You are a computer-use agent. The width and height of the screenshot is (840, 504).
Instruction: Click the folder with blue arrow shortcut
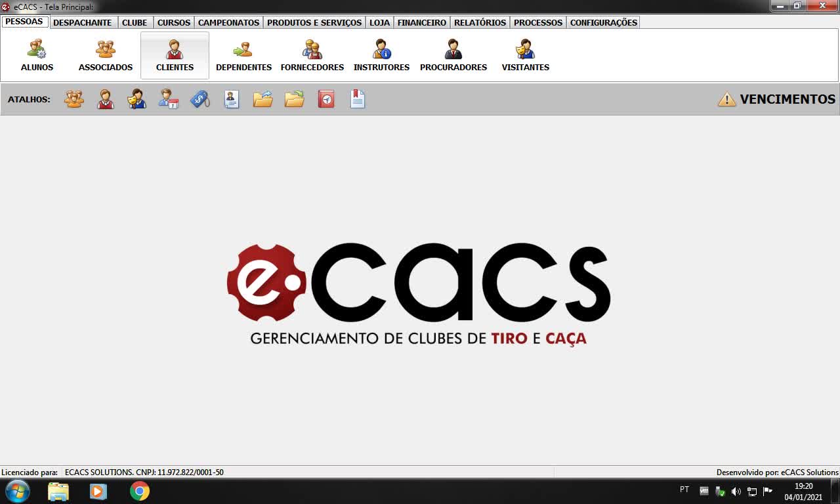(263, 99)
